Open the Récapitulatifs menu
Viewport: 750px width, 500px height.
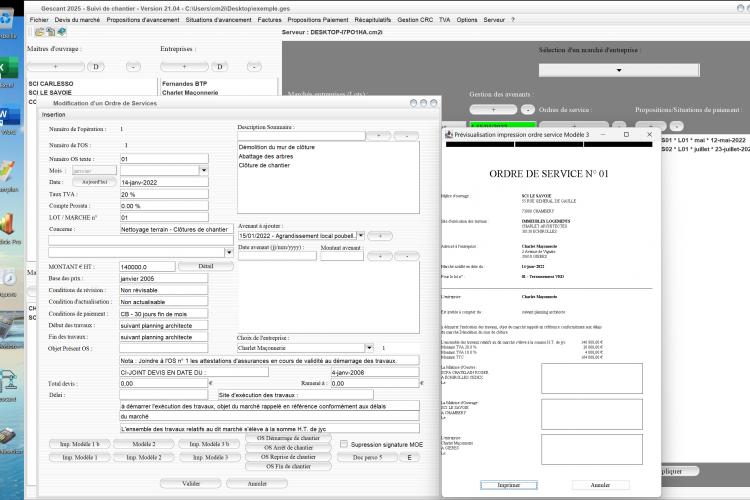(x=373, y=20)
